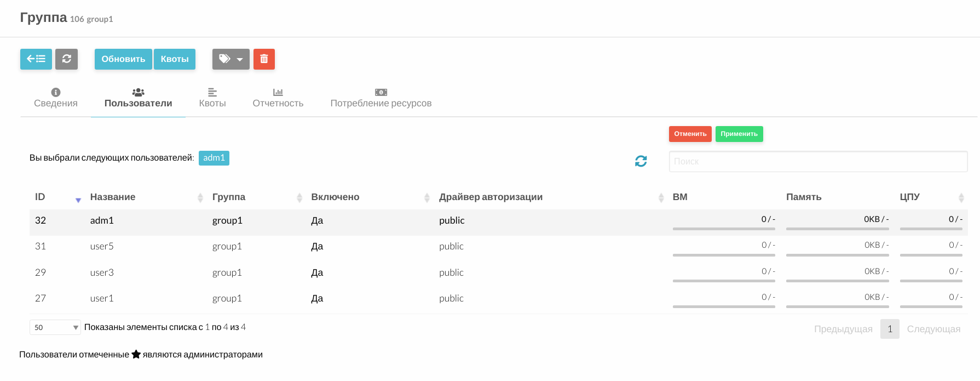Open the labels tag dropdown

click(x=231, y=59)
